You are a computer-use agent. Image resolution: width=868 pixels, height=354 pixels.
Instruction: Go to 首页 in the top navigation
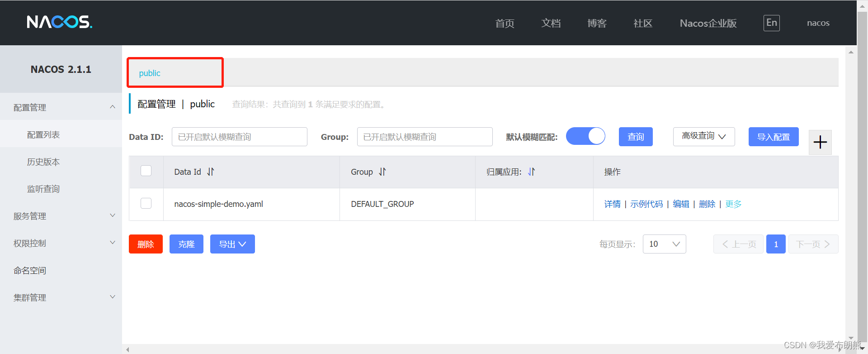(x=505, y=23)
